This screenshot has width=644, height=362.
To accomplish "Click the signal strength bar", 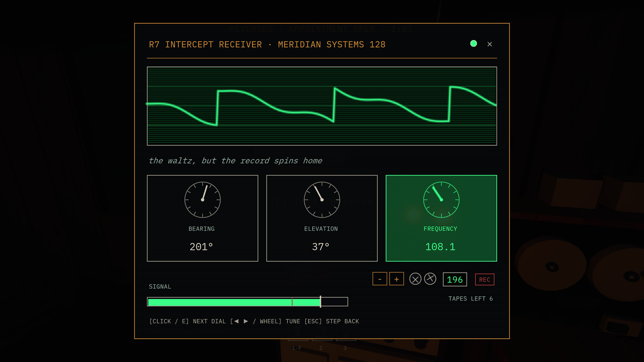I will (x=248, y=302).
